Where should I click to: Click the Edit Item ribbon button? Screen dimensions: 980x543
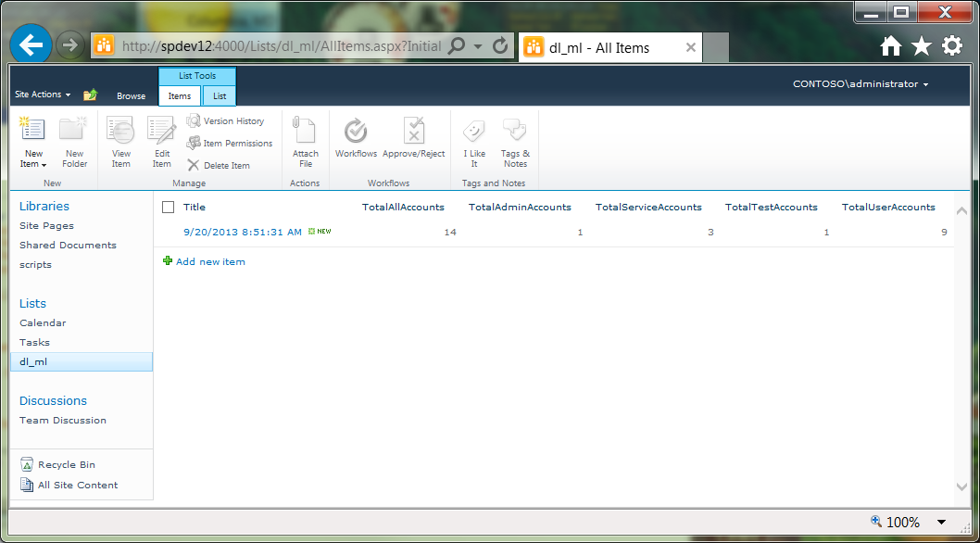coord(161,142)
